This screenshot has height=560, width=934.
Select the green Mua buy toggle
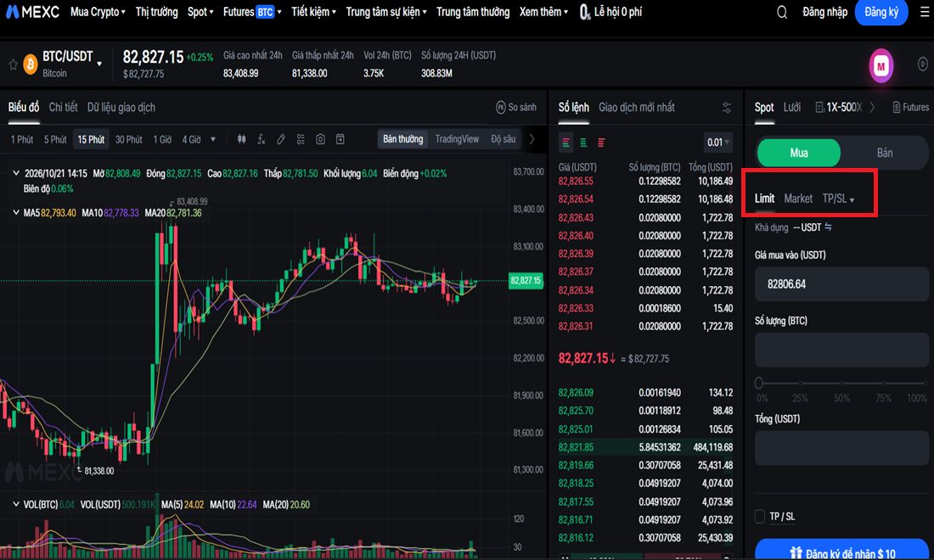[799, 153]
